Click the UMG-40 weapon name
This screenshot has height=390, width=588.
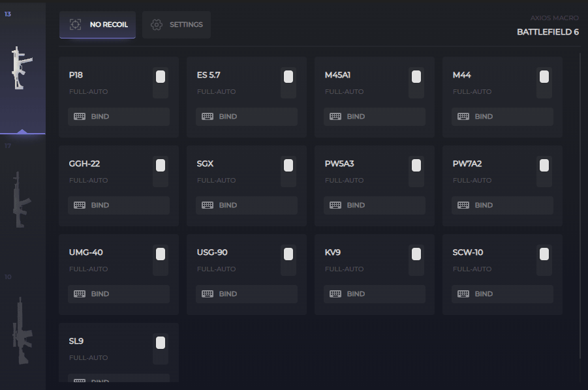click(86, 252)
